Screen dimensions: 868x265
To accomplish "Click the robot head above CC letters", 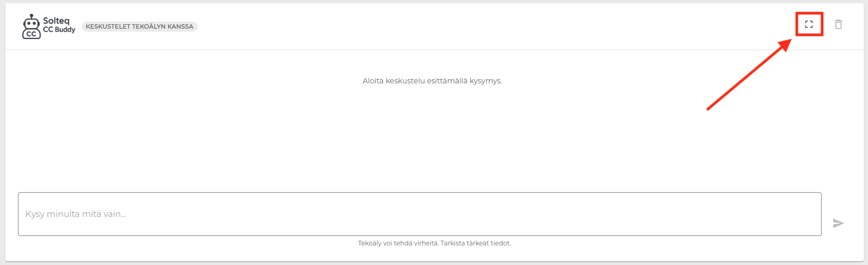I will click(32, 22).
